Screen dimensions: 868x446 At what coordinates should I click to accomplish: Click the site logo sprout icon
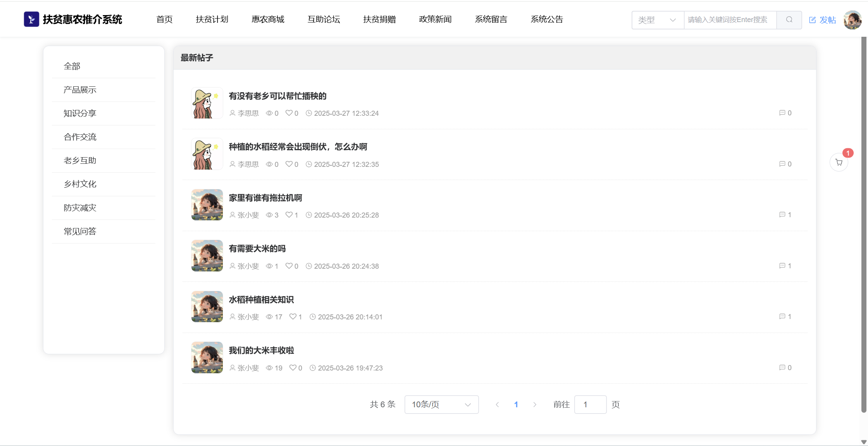click(31, 19)
